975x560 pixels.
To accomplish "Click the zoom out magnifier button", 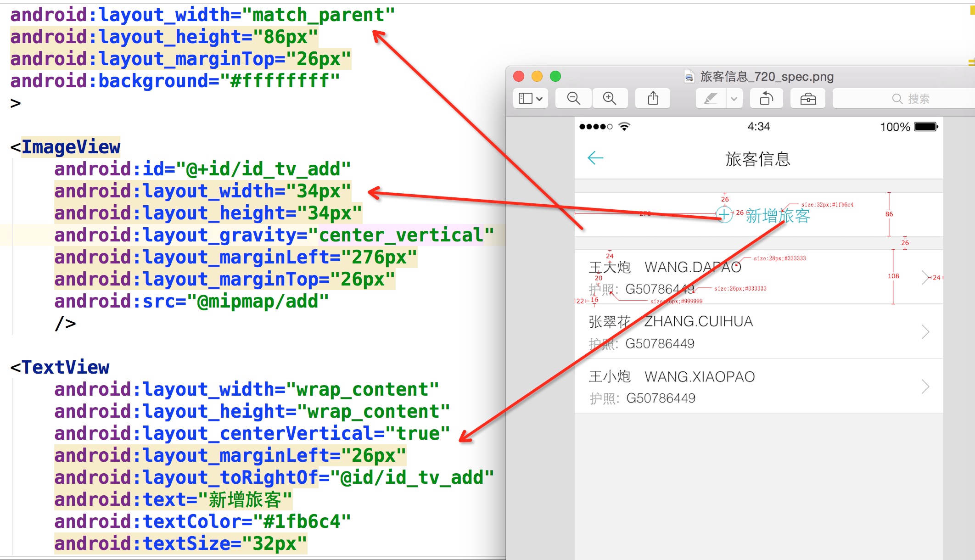I will click(x=573, y=99).
